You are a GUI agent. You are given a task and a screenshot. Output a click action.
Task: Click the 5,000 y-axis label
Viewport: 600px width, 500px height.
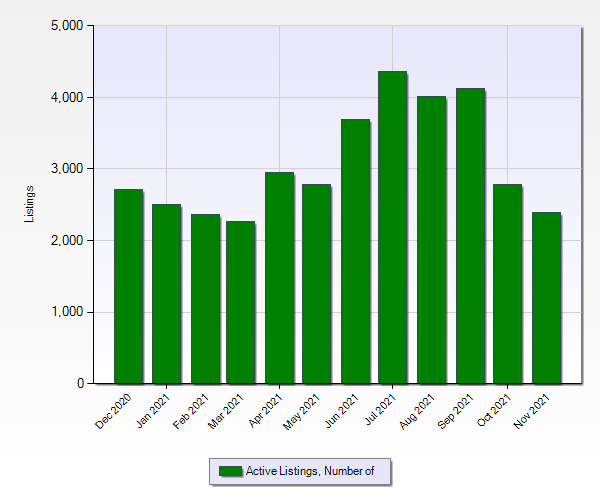click(x=67, y=26)
